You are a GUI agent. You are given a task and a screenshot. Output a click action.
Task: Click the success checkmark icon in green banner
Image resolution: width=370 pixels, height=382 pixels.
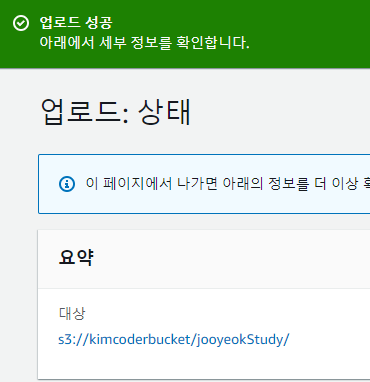tap(21, 23)
